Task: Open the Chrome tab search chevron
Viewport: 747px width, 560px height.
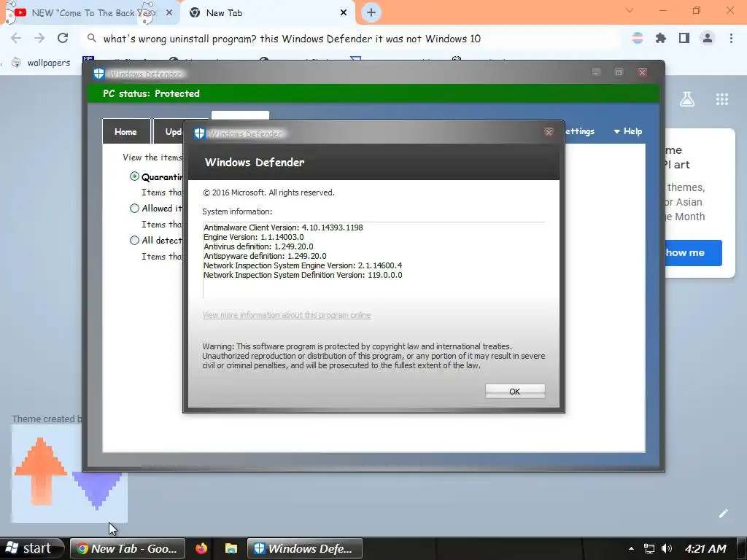Action: 630,10
